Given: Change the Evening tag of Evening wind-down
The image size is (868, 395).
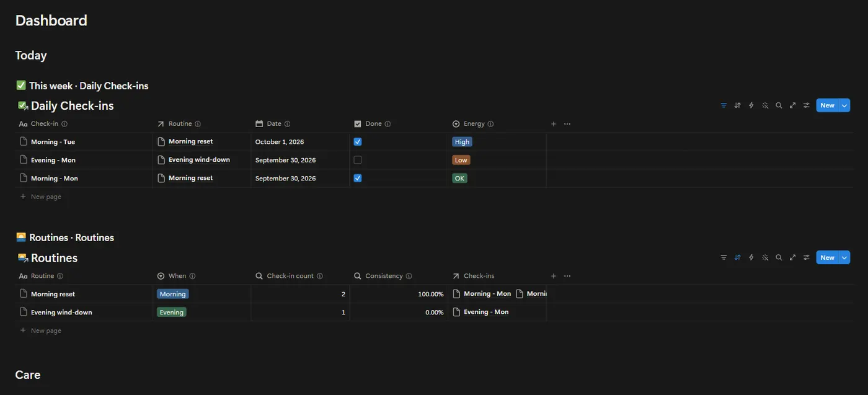Looking at the screenshot, I should (x=171, y=312).
